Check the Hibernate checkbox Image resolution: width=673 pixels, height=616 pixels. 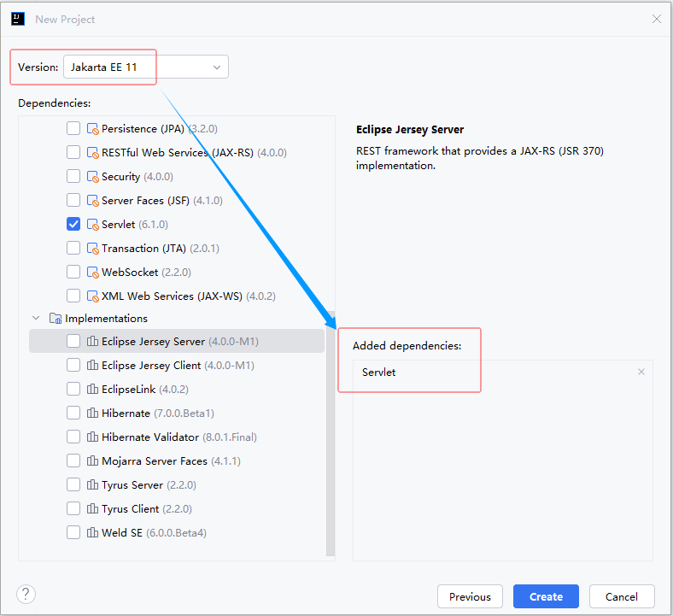click(73, 413)
